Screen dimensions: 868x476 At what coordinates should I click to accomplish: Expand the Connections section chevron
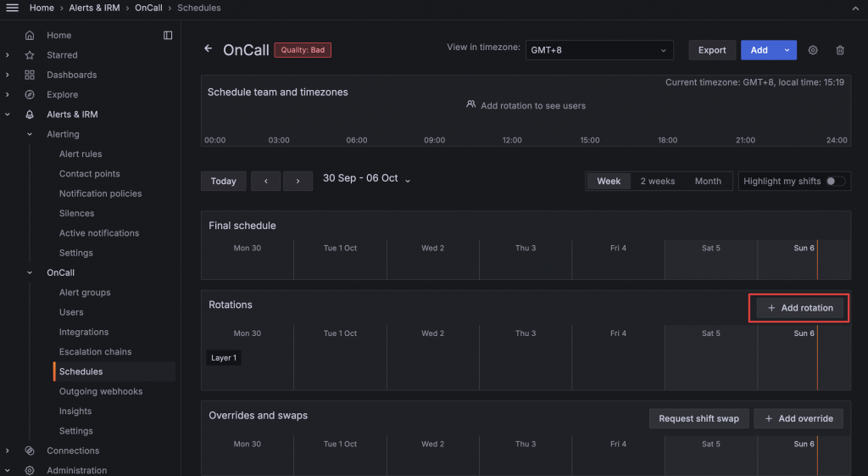[x=7, y=451]
